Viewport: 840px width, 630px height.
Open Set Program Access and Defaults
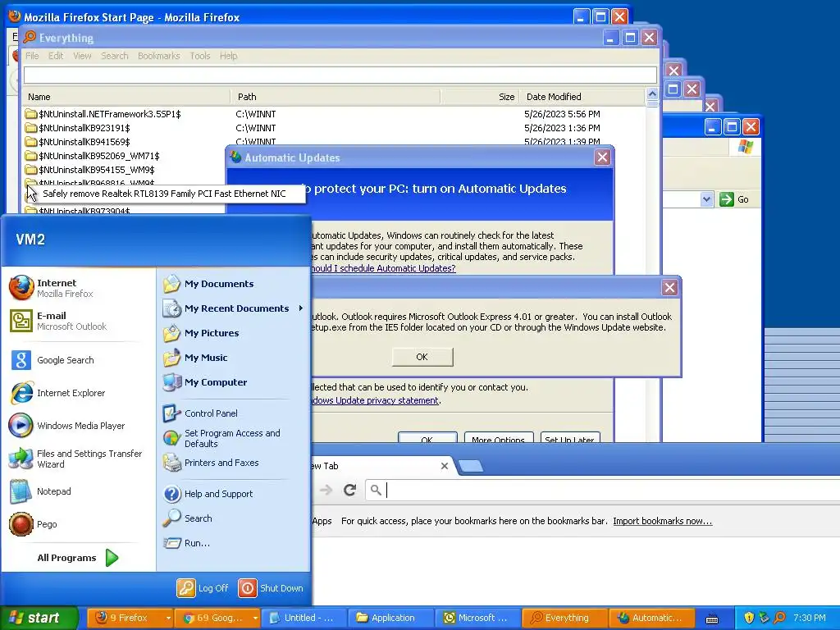click(x=221, y=438)
